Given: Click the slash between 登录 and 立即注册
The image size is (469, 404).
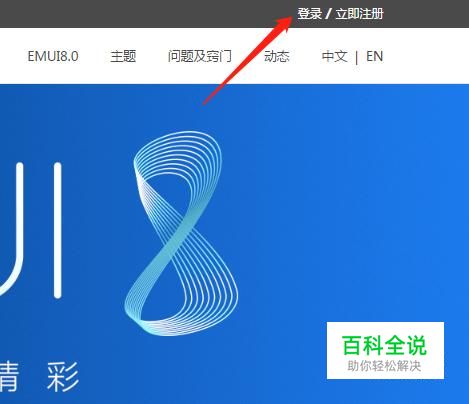Looking at the screenshot, I should [x=328, y=14].
